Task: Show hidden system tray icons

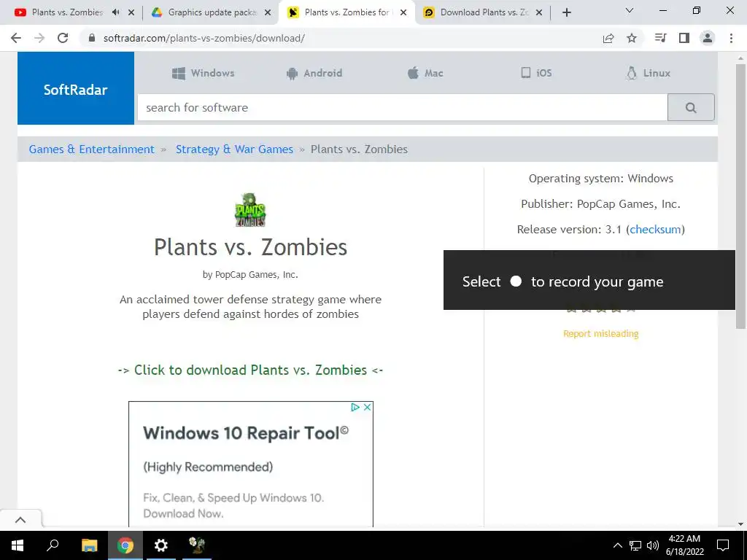Action: pyautogui.click(x=617, y=545)
